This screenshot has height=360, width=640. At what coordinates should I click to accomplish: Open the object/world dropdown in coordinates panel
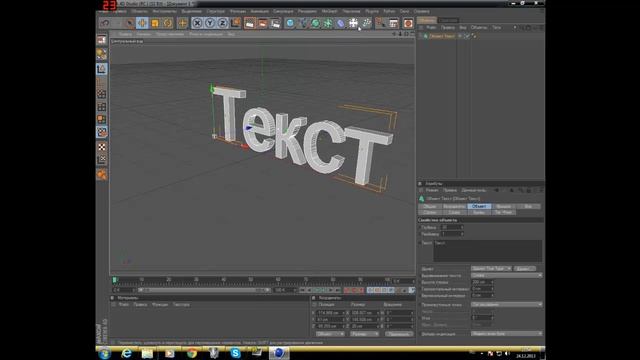click(x=330, y=334)
